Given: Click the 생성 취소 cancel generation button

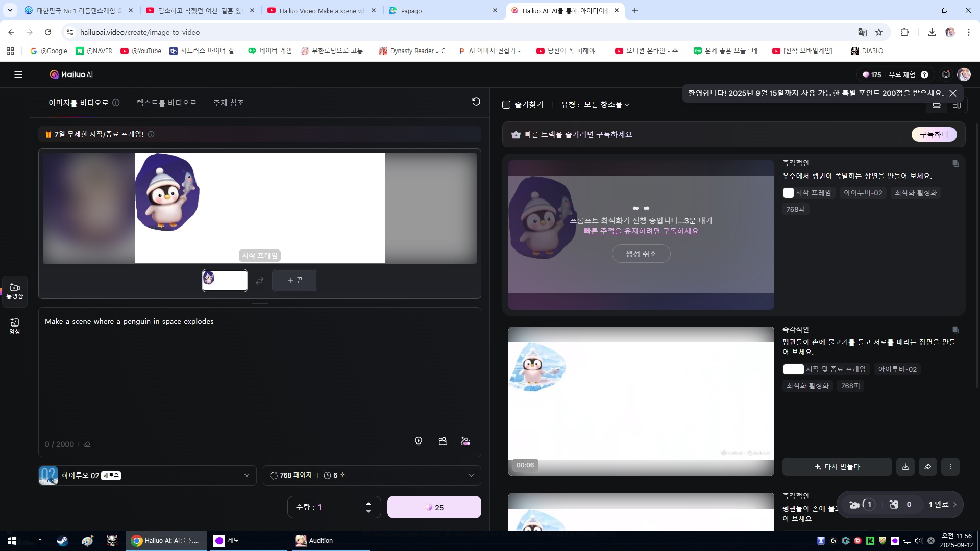Looking at the screenshot, I should (x=641, y=254).
